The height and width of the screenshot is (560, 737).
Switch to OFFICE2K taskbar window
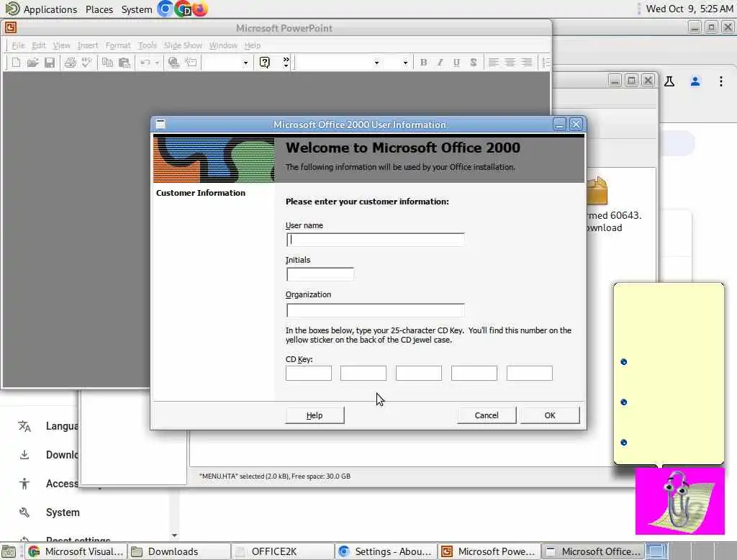(283, 551)
